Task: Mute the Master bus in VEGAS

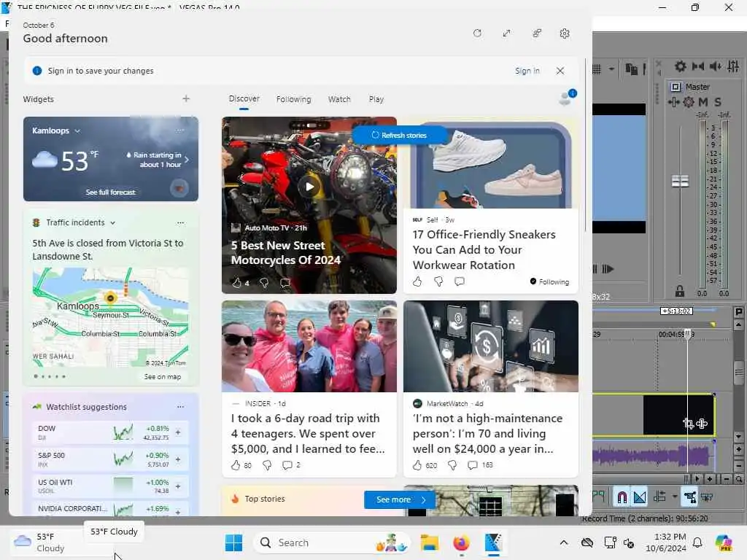Action: 703,102
